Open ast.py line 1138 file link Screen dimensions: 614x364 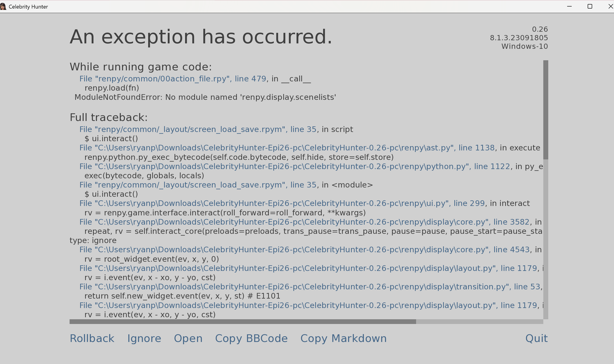coord(287,148)
